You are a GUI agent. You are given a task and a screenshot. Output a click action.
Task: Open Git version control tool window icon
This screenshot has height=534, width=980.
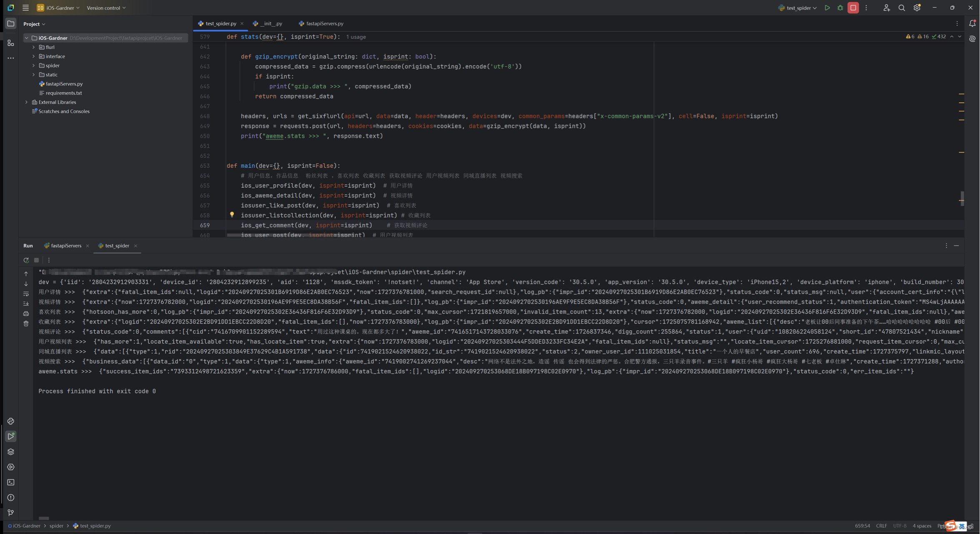tap(11, 513)
